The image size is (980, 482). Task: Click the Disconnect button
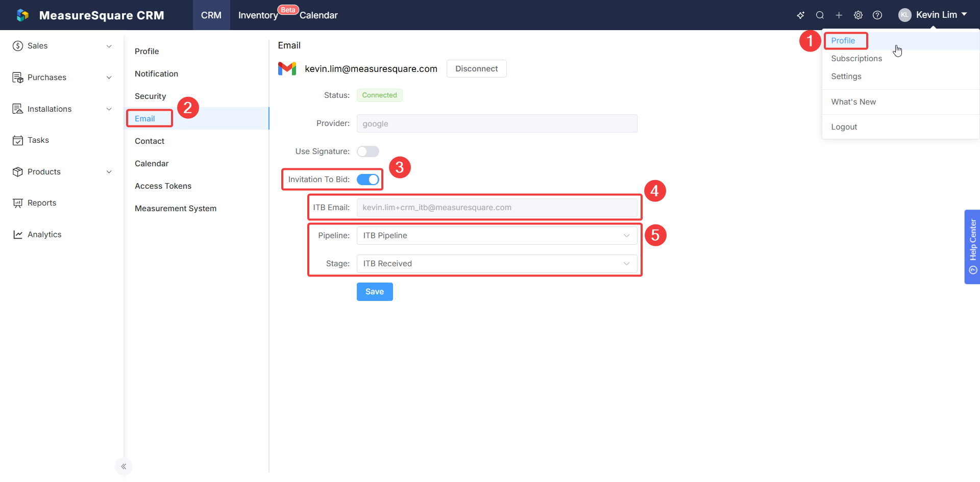click(x=477, y=69)
